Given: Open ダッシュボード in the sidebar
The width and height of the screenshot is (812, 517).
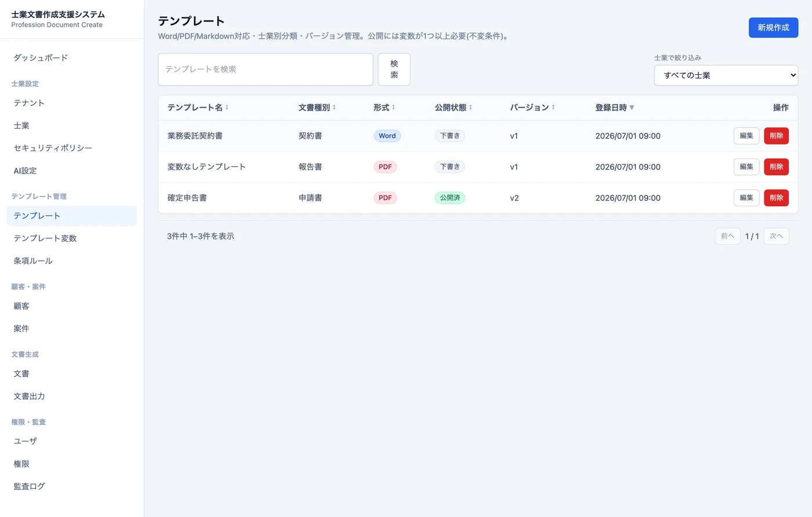Looking at the screenshot, I should (72, 58).
